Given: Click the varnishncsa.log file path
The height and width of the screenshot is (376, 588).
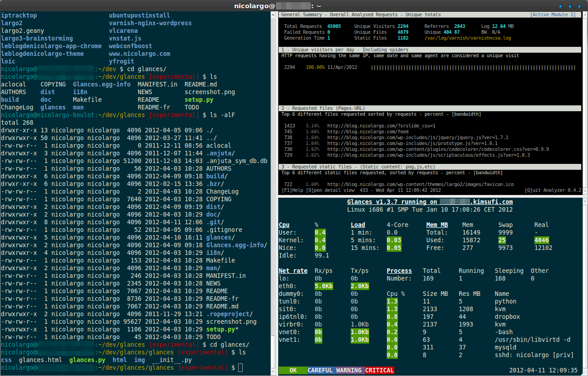Looking at the screenshot, I should [468, 38].
